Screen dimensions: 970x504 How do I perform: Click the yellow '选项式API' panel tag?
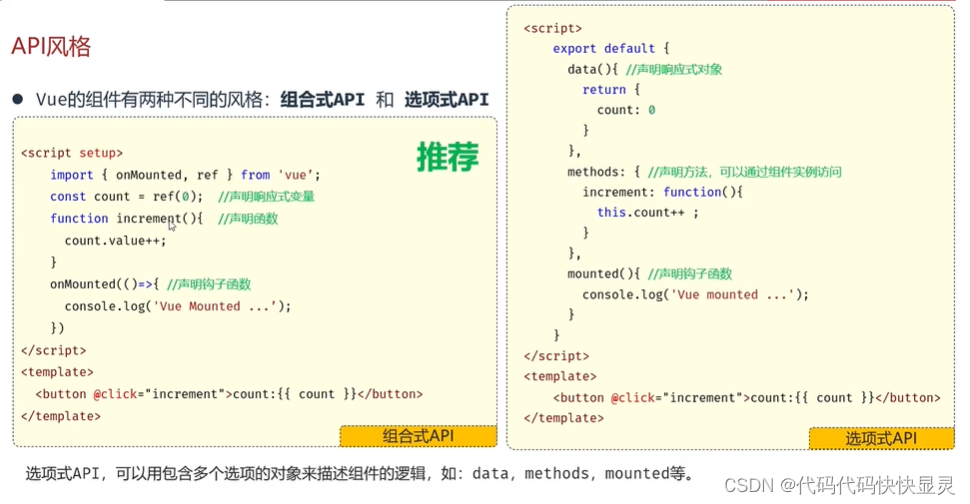(x=881, y=438)
